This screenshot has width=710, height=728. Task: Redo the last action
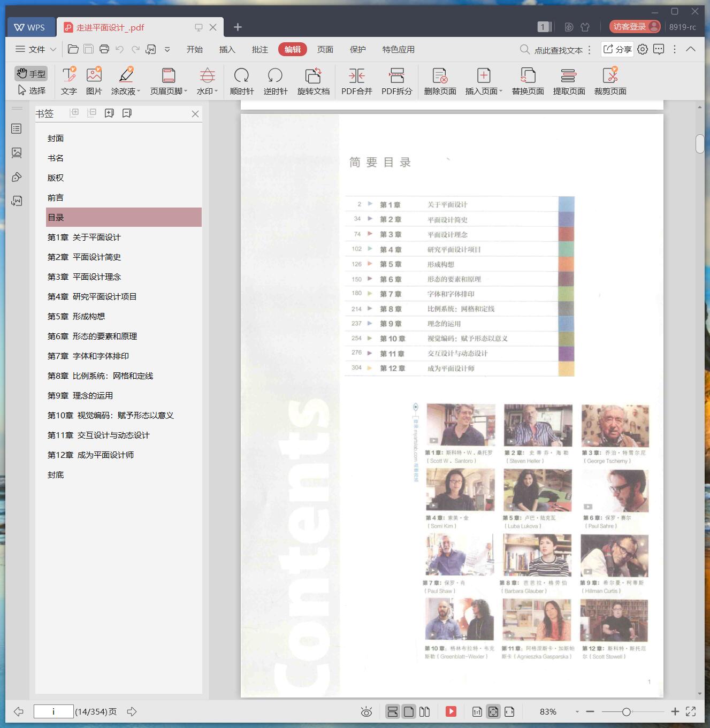(135, 49)
